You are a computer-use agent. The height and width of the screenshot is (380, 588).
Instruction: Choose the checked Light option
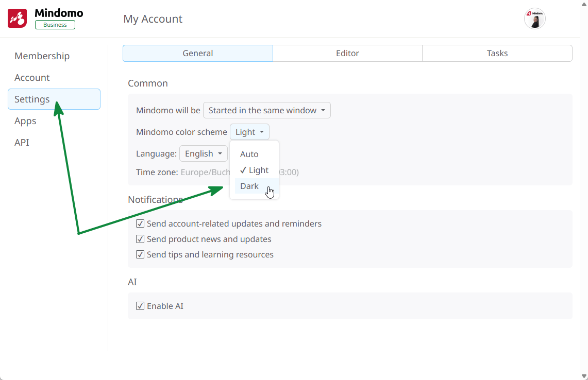[x=254, y=170]
